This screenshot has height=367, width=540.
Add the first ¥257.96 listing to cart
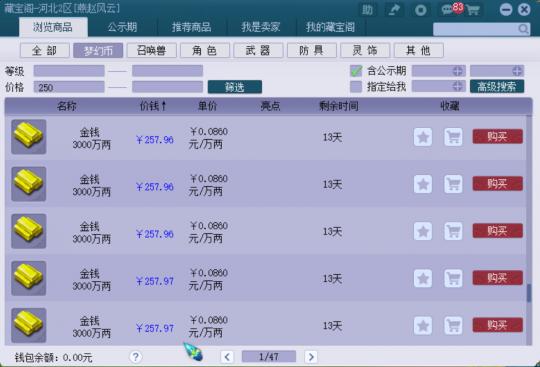point(453,137)
